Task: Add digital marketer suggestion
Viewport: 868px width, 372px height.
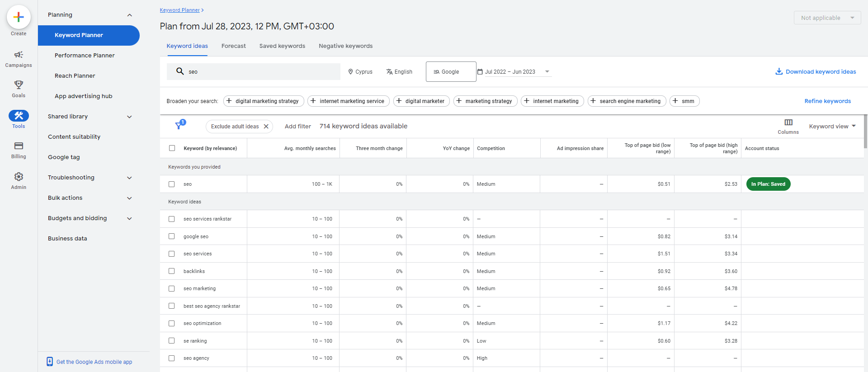Action: (x=421, y=101)
